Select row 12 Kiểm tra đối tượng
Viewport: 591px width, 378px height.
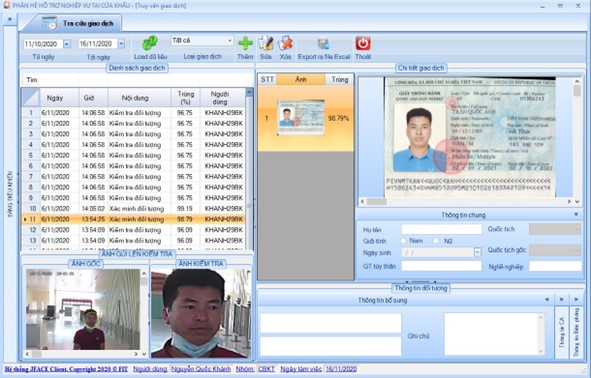pyautogui.click(x=134, y=230)
